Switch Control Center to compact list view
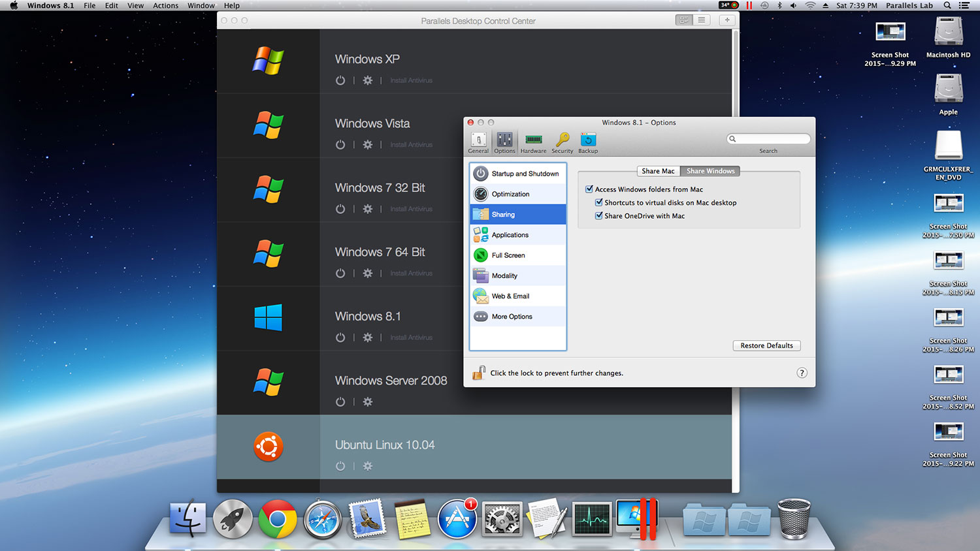 (x=702, y=20)
